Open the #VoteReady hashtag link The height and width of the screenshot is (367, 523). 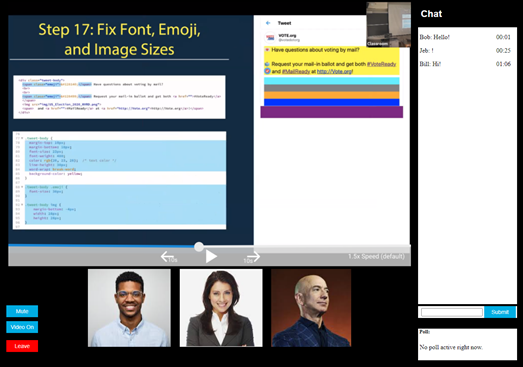[382, 64]
